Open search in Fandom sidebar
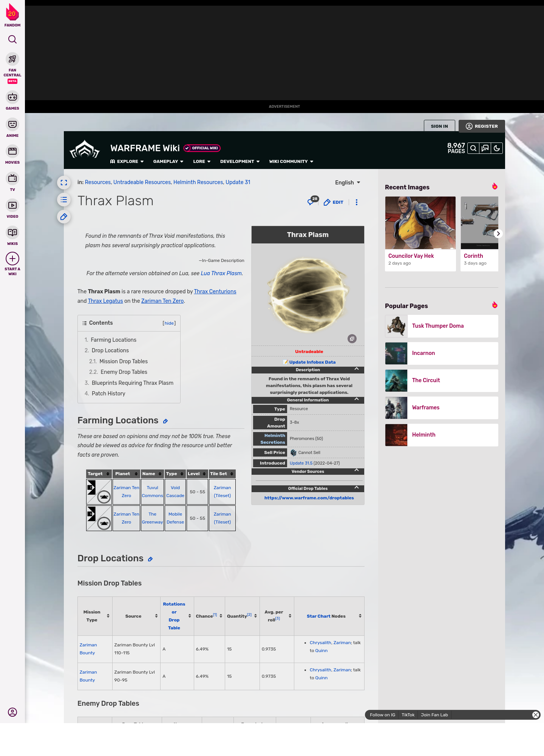 point(12,39)
